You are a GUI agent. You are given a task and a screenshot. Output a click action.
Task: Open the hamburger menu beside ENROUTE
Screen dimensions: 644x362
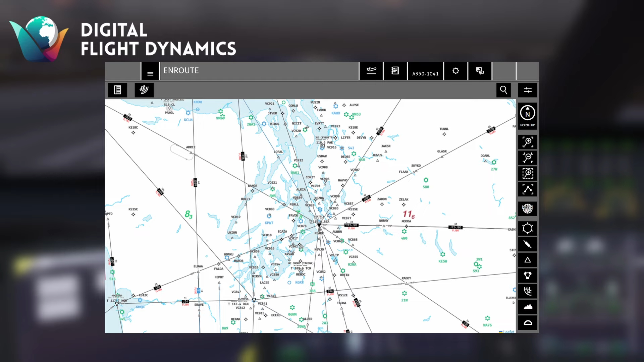(x=150, y=71)
